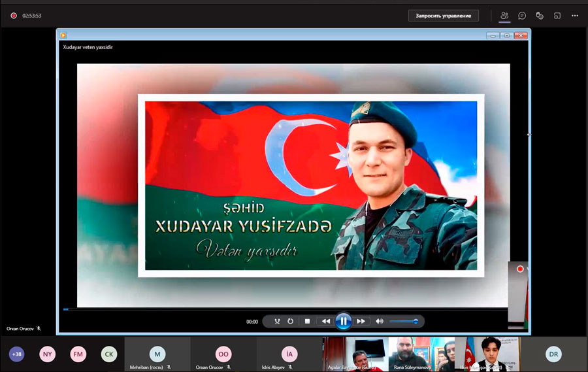588x372 pixels.
Task: Select the FM participant avatar
Action: pos(78,354)
